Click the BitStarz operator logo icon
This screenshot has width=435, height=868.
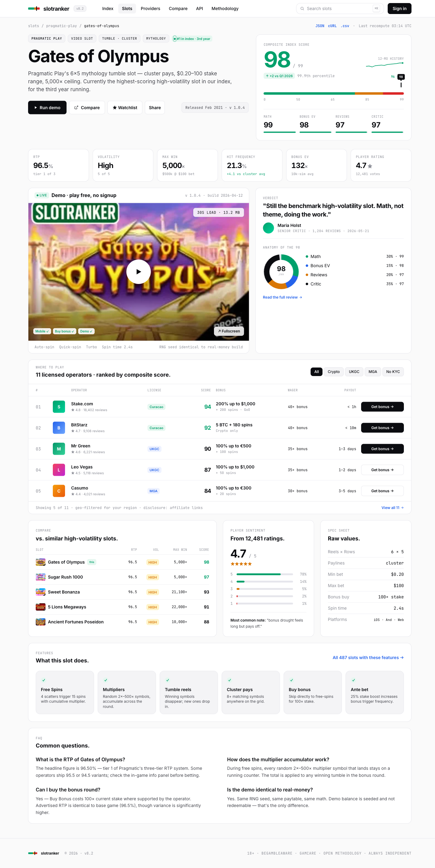[x=59, y=428]
